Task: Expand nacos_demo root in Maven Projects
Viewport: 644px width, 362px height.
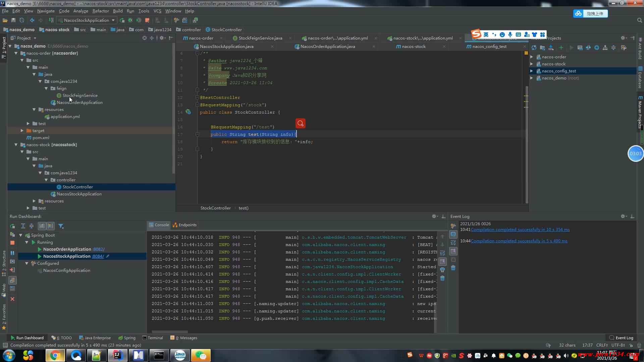Action: pos(532,78)
